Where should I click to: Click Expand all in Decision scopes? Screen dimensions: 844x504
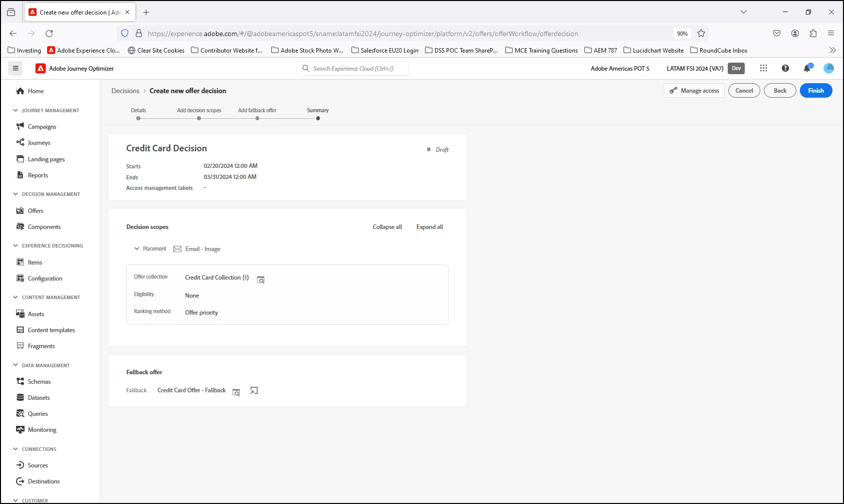pyautogui.click(x=430, y=227)
